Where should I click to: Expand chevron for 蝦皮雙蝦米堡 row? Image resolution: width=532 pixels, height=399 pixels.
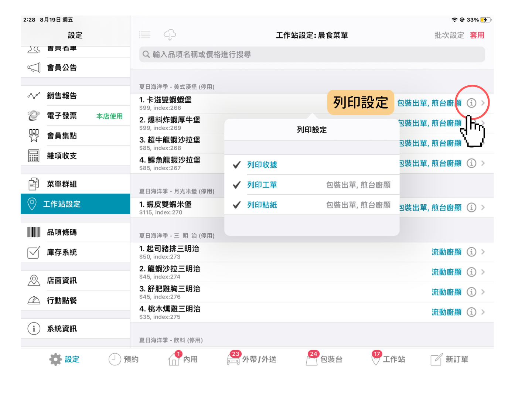click(483, 208)
